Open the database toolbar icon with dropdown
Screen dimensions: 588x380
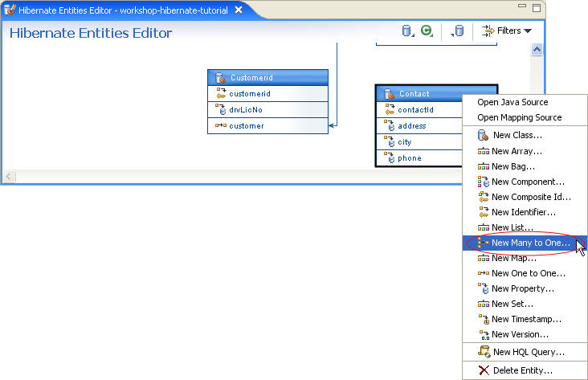[x=407, y=31]
